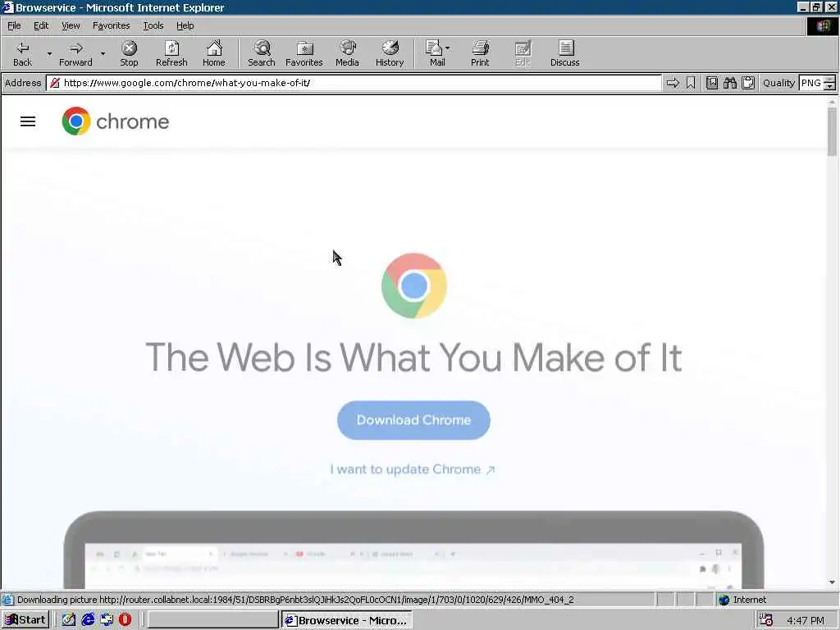The height and width of the screenshot is (630, 840).
Task: Decrease Quality value with down spinner
Action: tap(830, 86)
